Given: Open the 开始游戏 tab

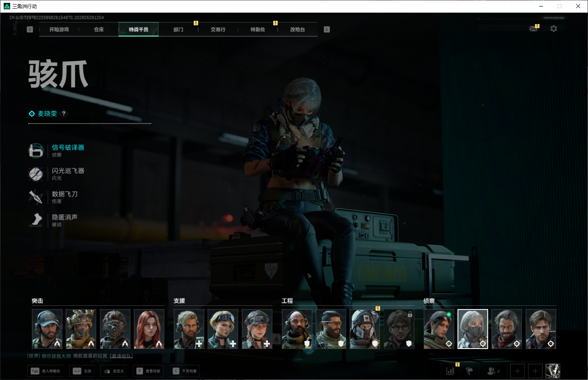Looking at the screenshot, I should [x=59, y=29].
